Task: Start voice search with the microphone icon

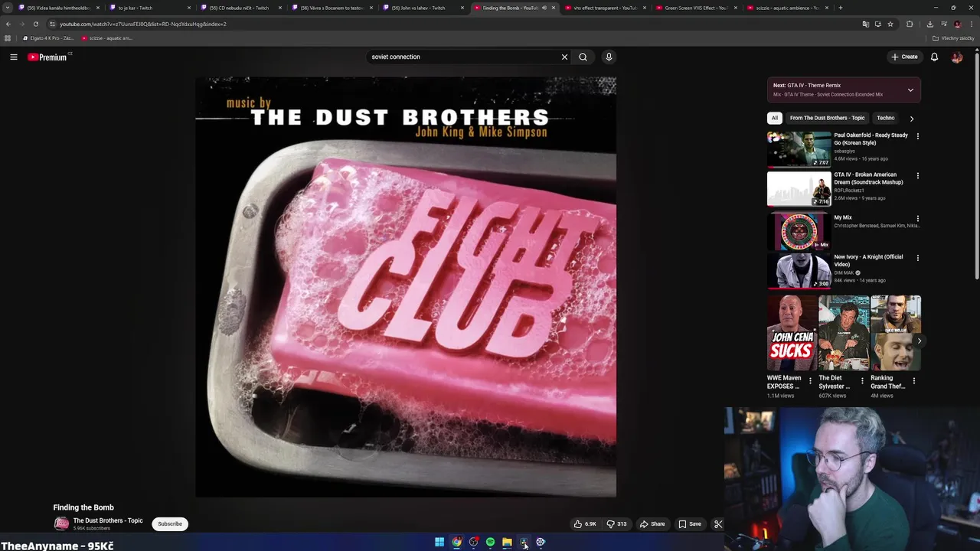Action: click(x=609, y=57)
